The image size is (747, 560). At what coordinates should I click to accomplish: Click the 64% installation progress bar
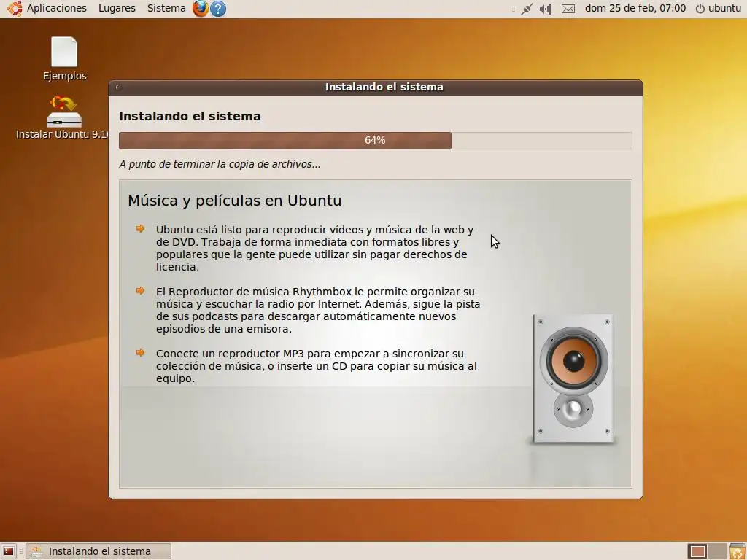(x=376, y=141)
